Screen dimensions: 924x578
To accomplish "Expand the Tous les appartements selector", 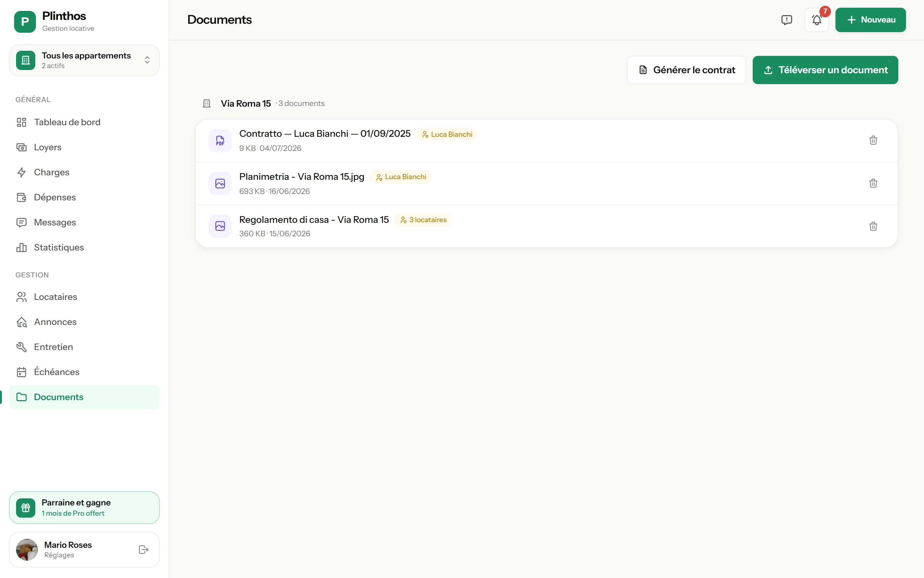I will [84, 60].
